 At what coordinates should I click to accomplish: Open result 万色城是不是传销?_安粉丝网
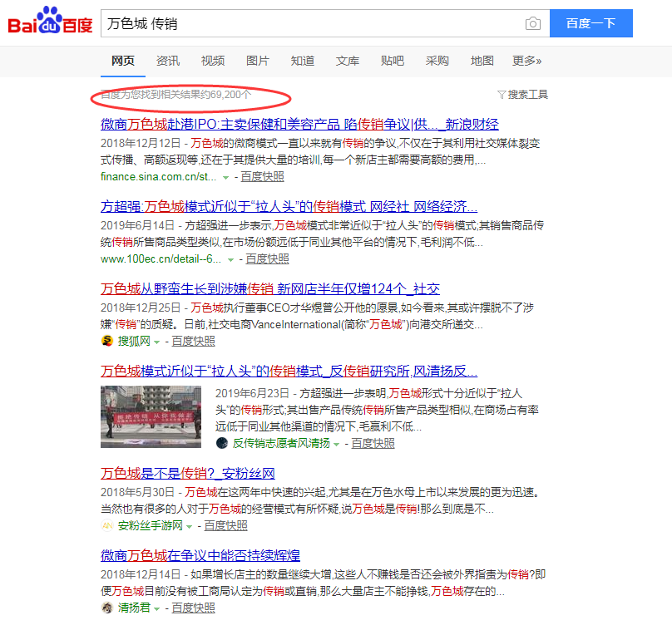[x=188, y=473]
